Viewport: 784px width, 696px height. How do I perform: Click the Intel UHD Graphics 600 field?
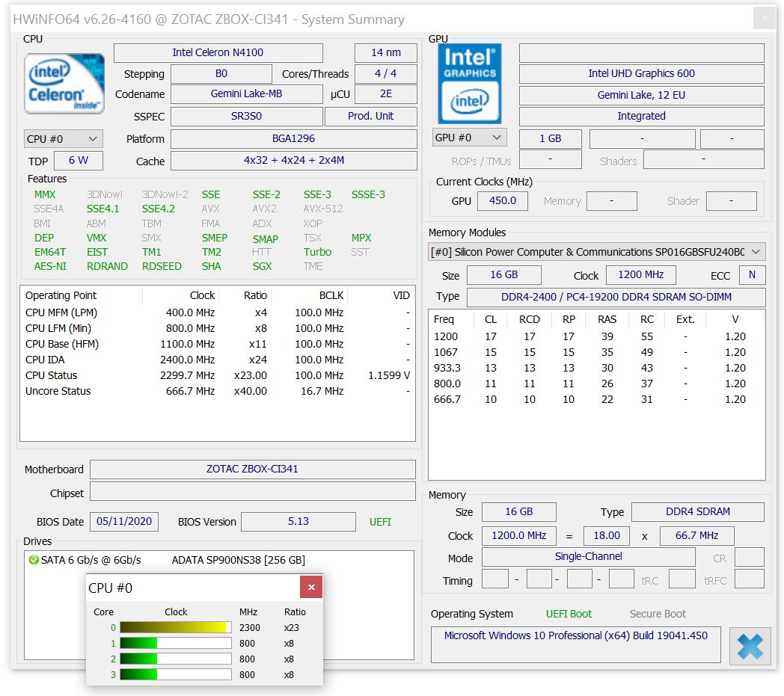642,73
